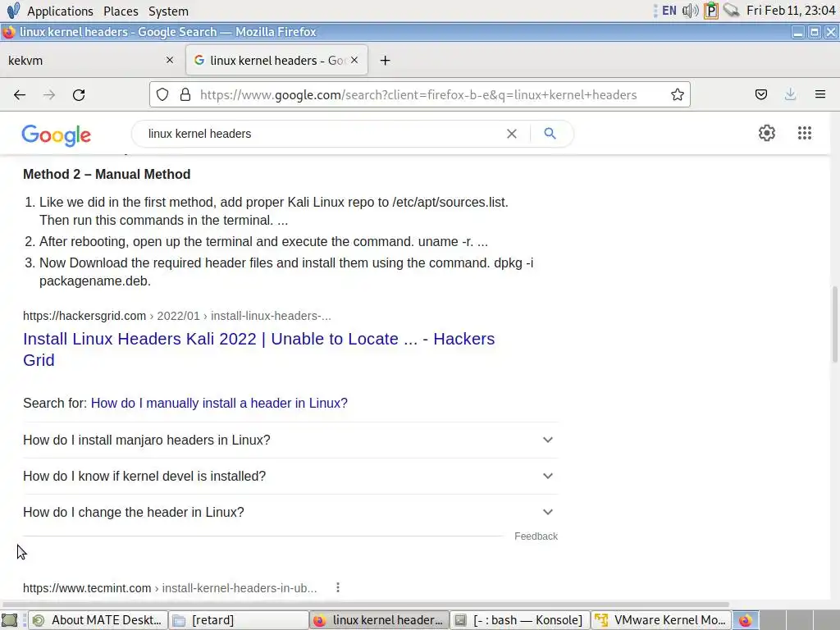Open the Google apps grid
The width and height of the screenshot is (840, 630).
click(x=804, y=133)
